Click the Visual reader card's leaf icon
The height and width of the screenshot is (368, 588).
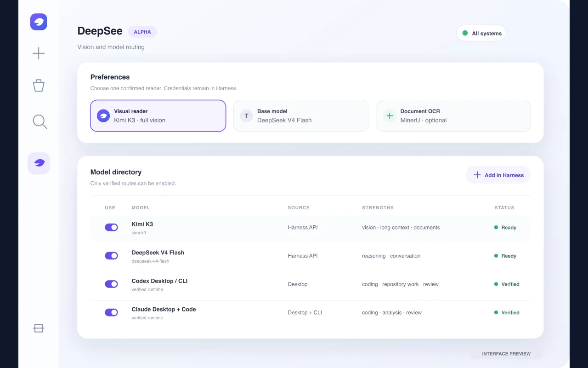[x=103, y=116]
